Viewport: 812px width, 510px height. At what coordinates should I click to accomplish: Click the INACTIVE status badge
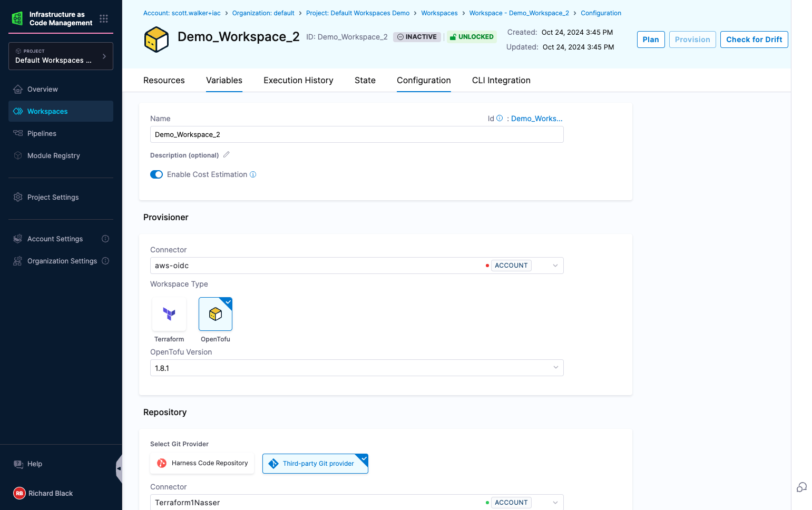pyautogui.click(x=417, y=37)
